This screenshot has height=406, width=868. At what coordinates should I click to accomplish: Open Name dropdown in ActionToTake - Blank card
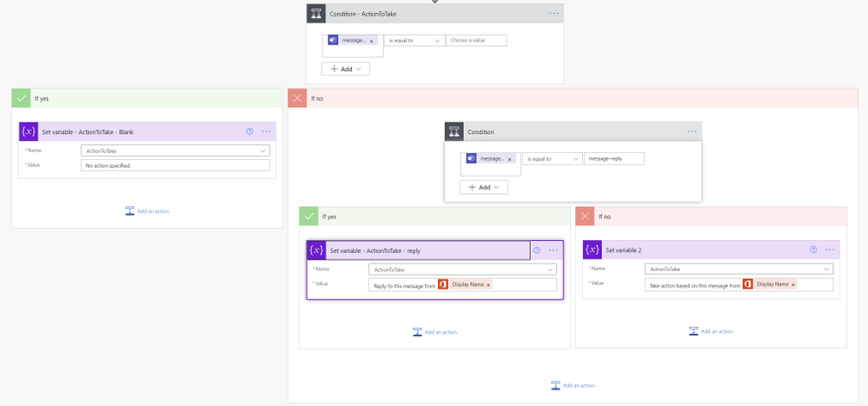pos(176,150)
